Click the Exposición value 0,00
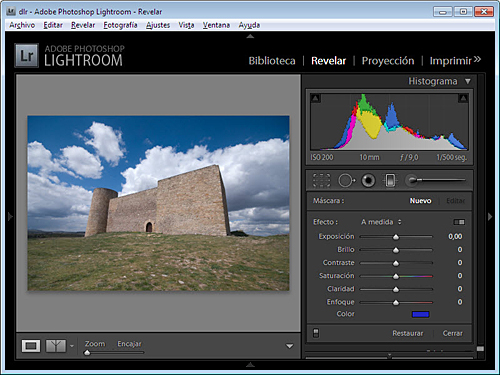The image size is (500, 375). click(x=455, y=236)
